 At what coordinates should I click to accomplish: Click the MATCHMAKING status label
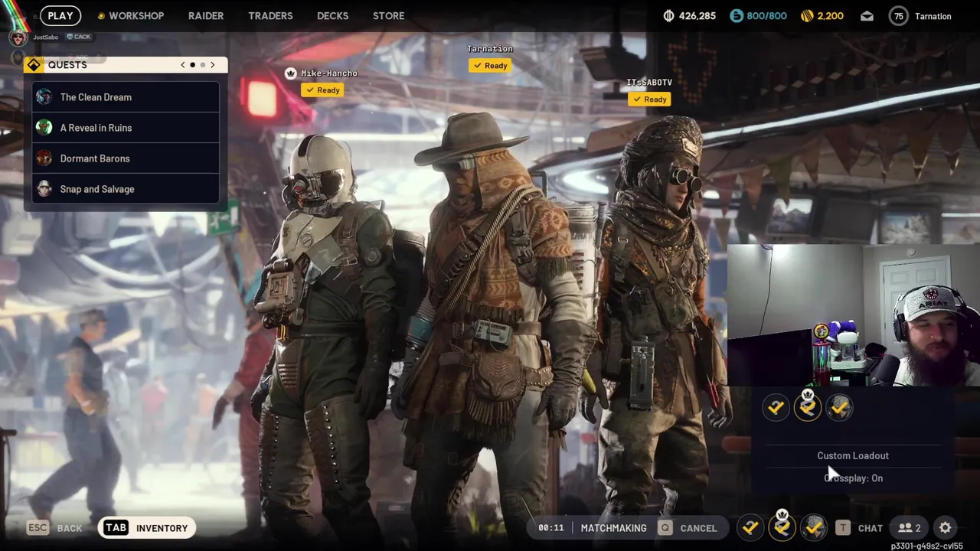pyautogui.click(x=613, y=528)
